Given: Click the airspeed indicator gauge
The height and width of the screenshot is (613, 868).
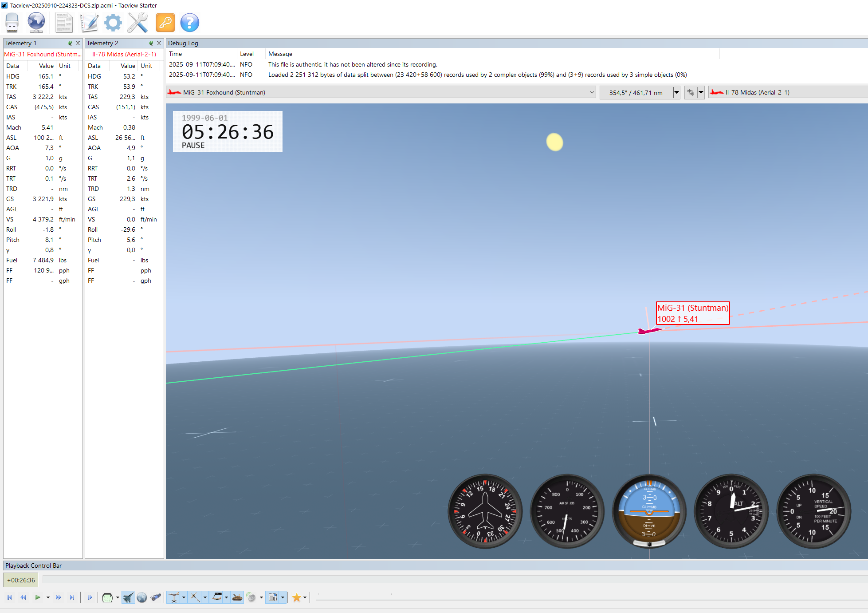Looking at the screenshot, I should coord(567,511).
